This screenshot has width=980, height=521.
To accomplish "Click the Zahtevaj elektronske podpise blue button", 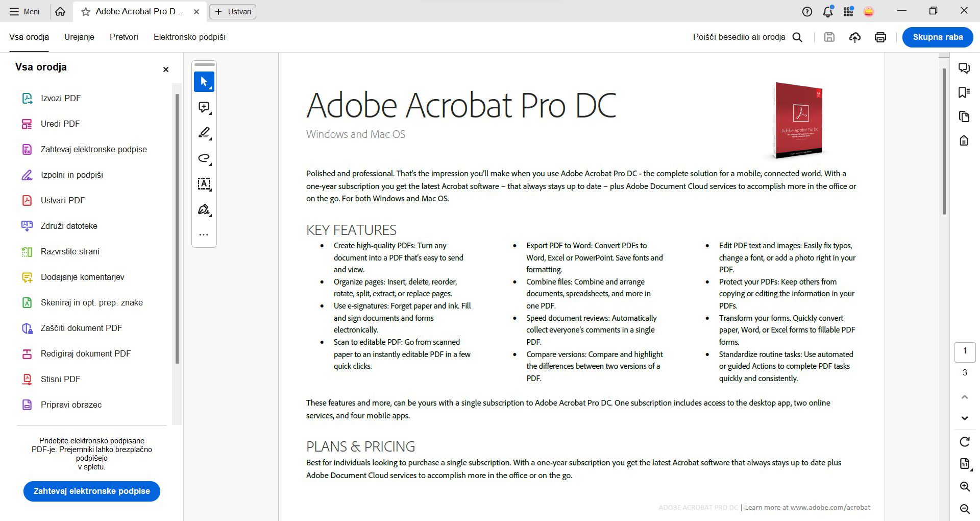I will [x=92, y=491].
